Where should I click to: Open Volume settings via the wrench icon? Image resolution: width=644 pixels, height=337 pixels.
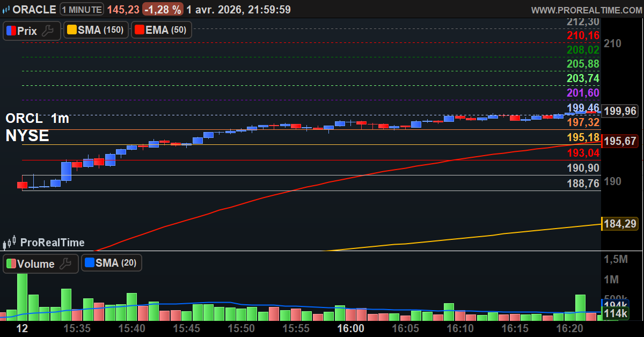[65, 263]
